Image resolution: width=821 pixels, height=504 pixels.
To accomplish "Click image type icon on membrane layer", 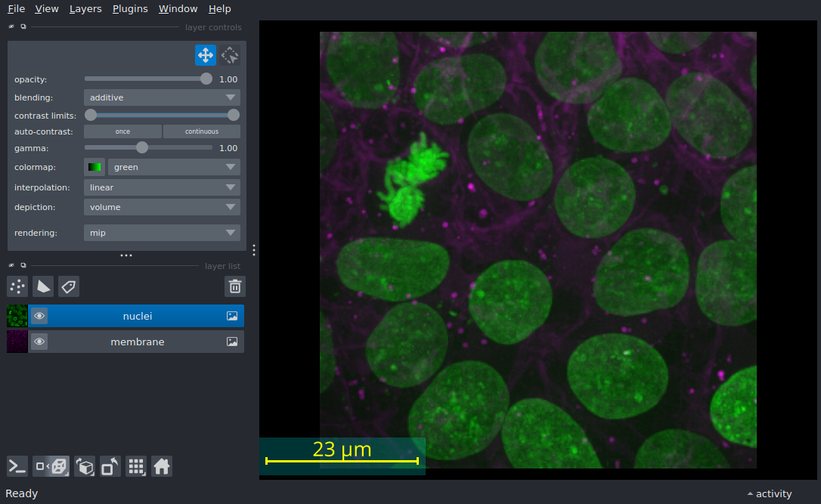I will click(x=232, y=342).
